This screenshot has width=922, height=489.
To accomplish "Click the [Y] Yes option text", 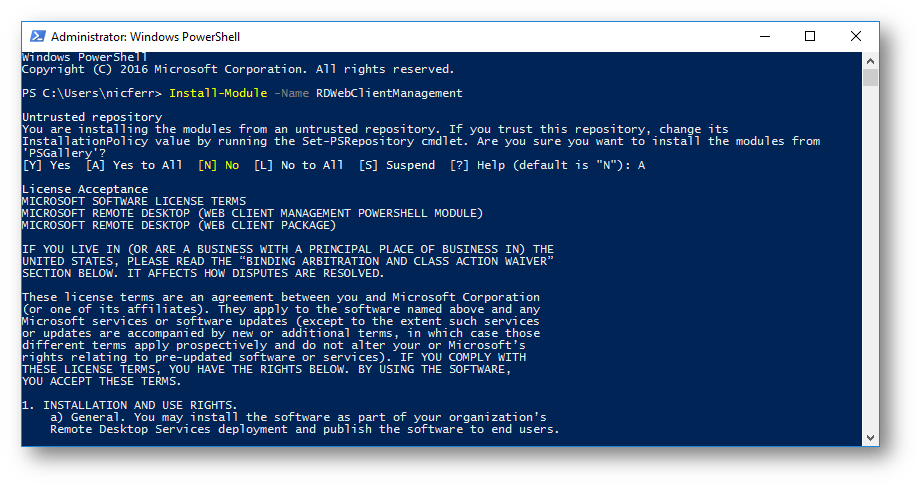I will click(47, 165).
